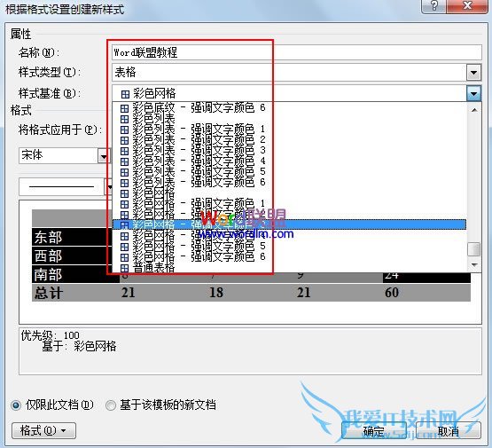The image size is (492, 448).
Task: Choose 彩色列表 - 强调文字颜色 6
Action: tap(289, 183)
